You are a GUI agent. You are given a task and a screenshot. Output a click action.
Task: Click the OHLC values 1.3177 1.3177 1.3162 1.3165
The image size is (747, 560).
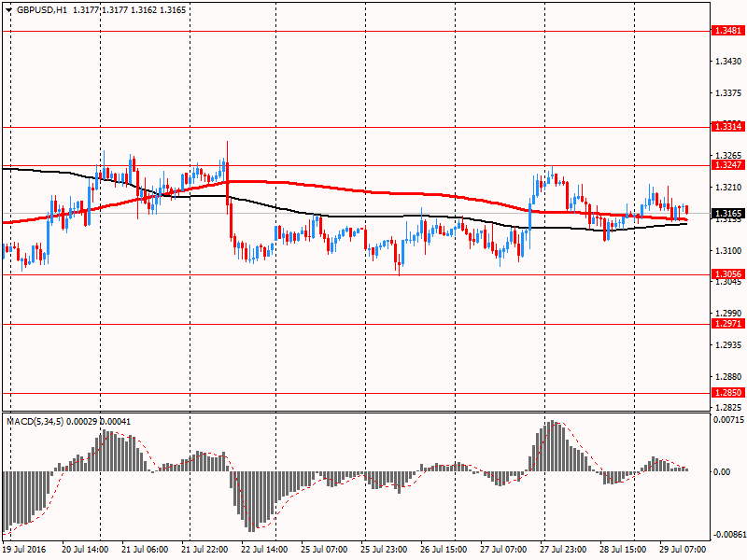click(x=129, y=10)
